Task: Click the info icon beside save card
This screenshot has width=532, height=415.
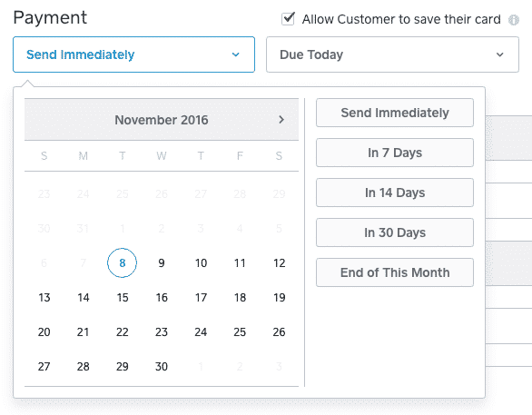Action: [513, 20]
